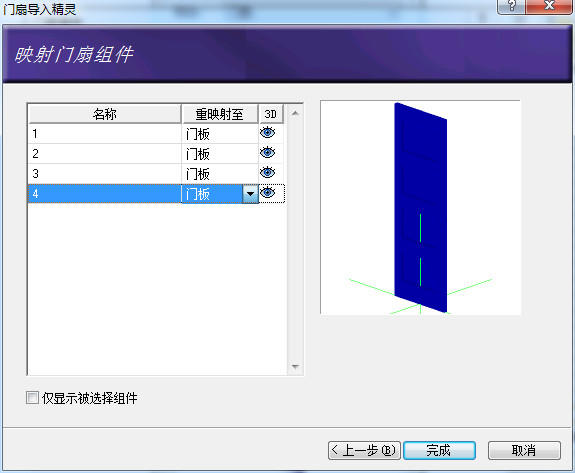Select component row named 3
This screenshot has height=473, width=575.
point(105,173)
